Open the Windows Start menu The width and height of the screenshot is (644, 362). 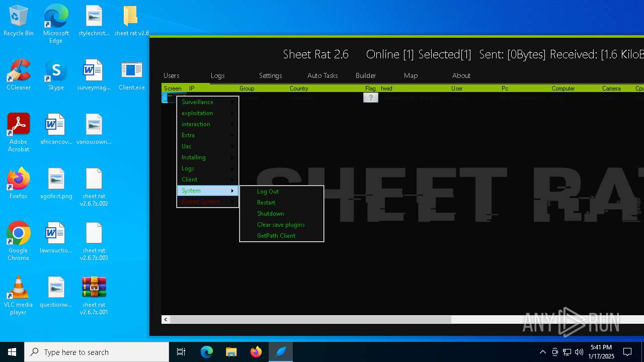tap(12, 352)
